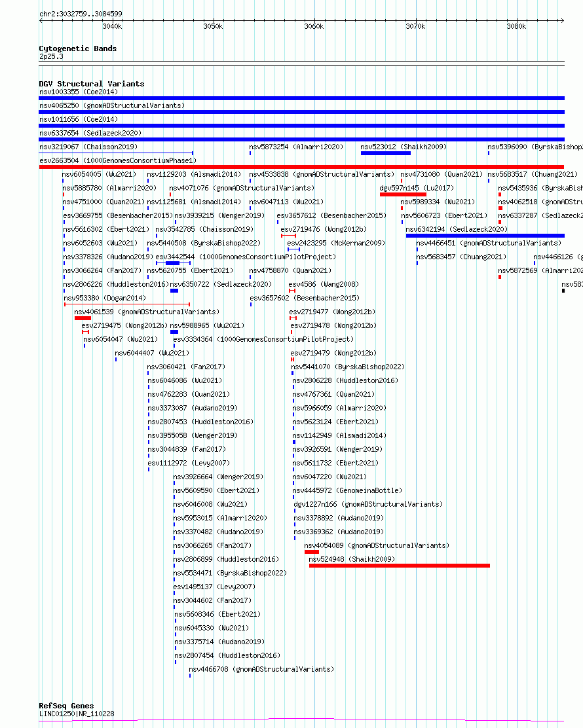583x728 pixels.
Task: Open nsv5873254 (Almarri2020) variant
Action: 296,147
